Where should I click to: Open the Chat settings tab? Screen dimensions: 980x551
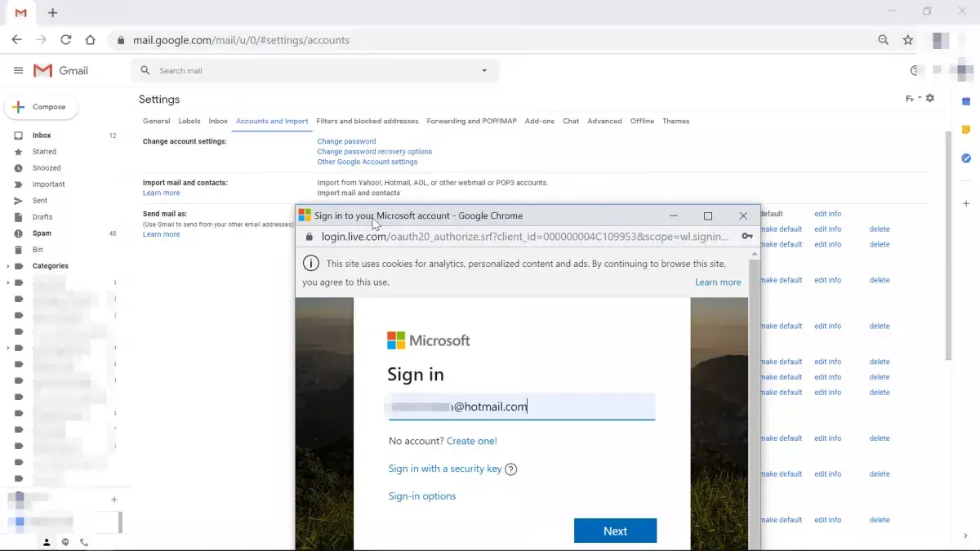tap(571, 121)
